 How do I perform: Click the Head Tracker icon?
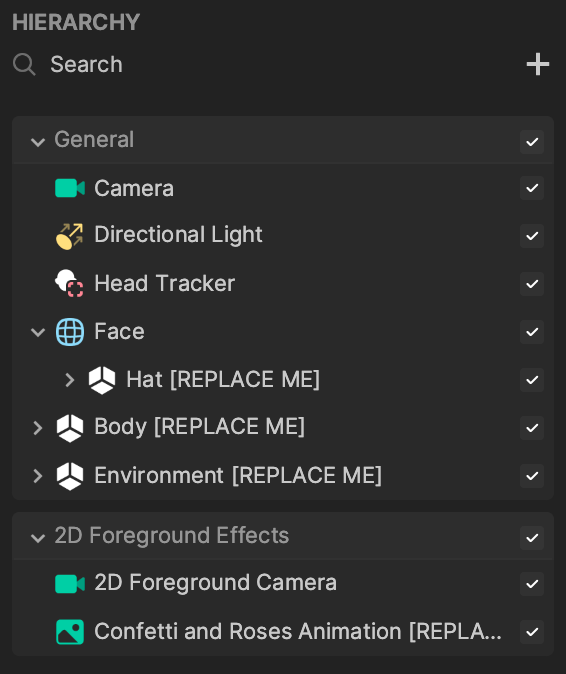point(69,283)
